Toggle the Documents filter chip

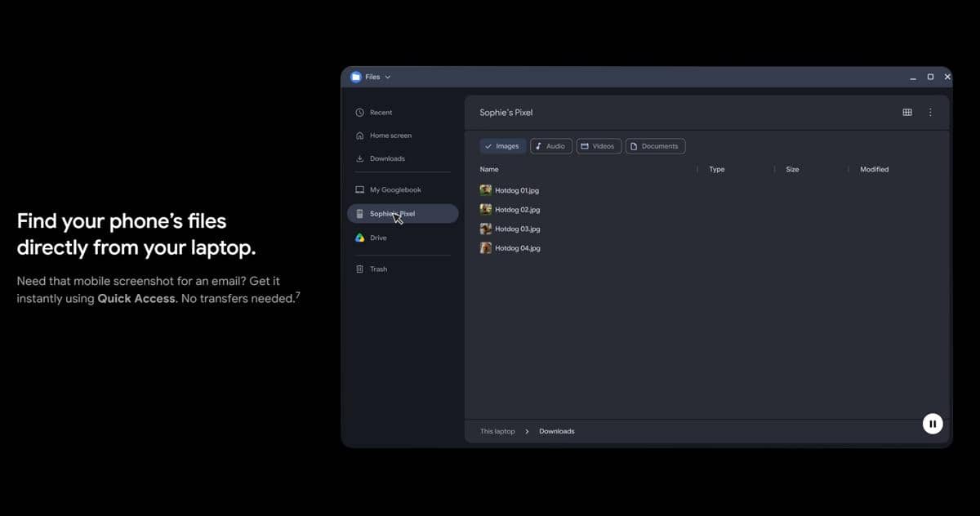[655, 146]
